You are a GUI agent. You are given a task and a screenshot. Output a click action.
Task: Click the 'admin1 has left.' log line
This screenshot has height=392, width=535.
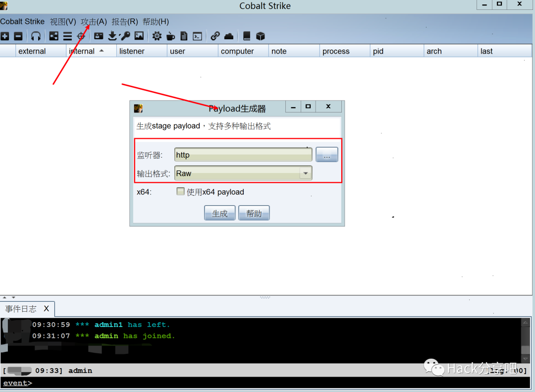pyautogui.click(x=132, y=325)
